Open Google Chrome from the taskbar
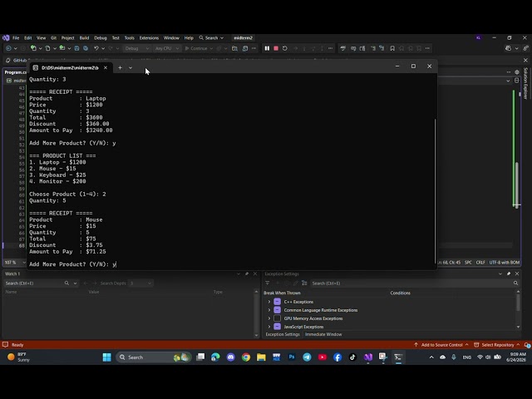 (246, 357)
